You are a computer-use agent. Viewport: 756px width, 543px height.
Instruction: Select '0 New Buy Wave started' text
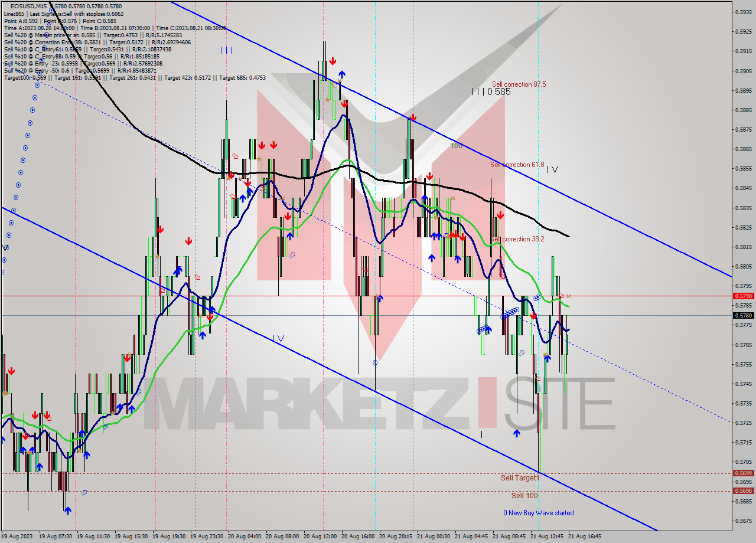538,513
